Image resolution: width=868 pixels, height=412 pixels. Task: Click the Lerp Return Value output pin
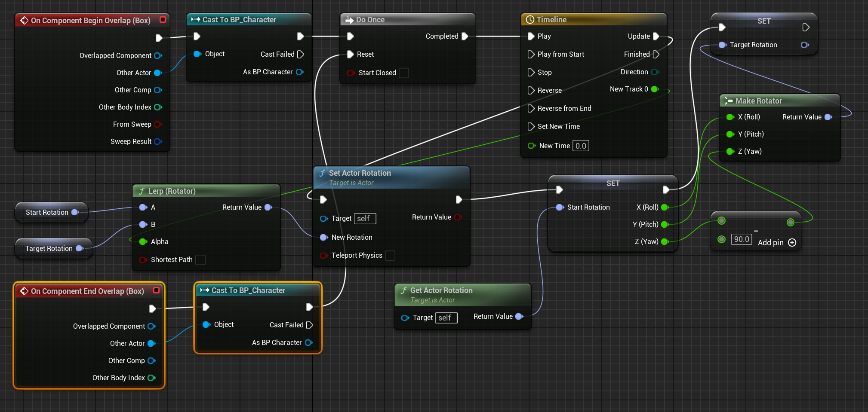268,208
